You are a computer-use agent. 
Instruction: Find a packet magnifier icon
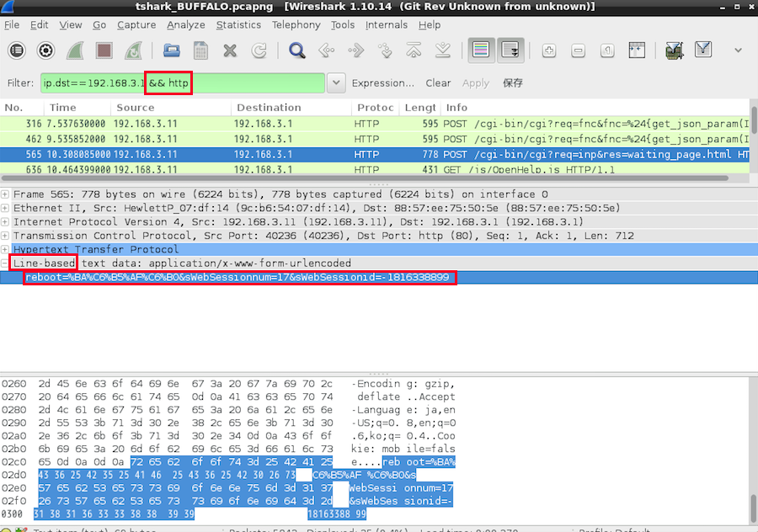(x=296, y=51)
